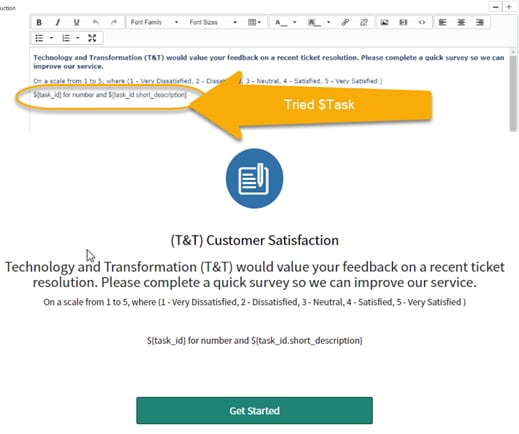Expand the background color dropdown arrow
The width and height of the screenshot is (519, 434).
[329, 22]
